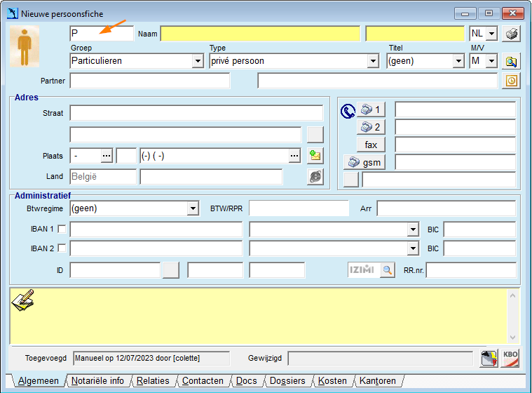Open the Notariële info tab
Screen dimensions: 532x393
click(97, 381)
